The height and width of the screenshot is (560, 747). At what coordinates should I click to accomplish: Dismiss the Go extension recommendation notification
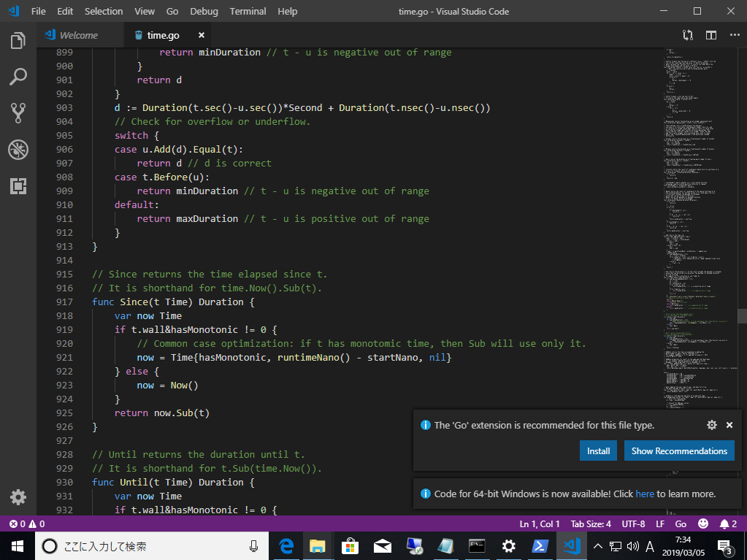[729, 425]
